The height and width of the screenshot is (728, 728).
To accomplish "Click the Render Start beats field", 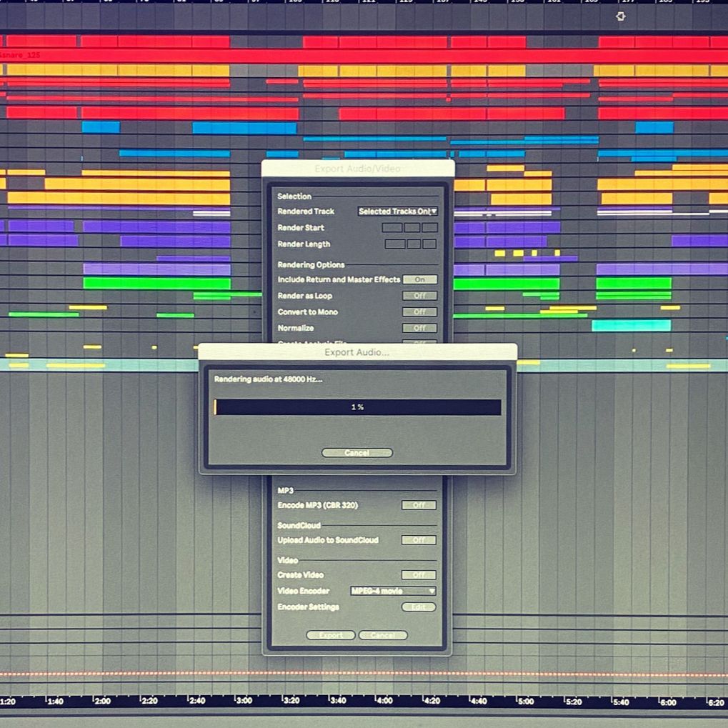I will pyautogui.click(x=412, y=227).
